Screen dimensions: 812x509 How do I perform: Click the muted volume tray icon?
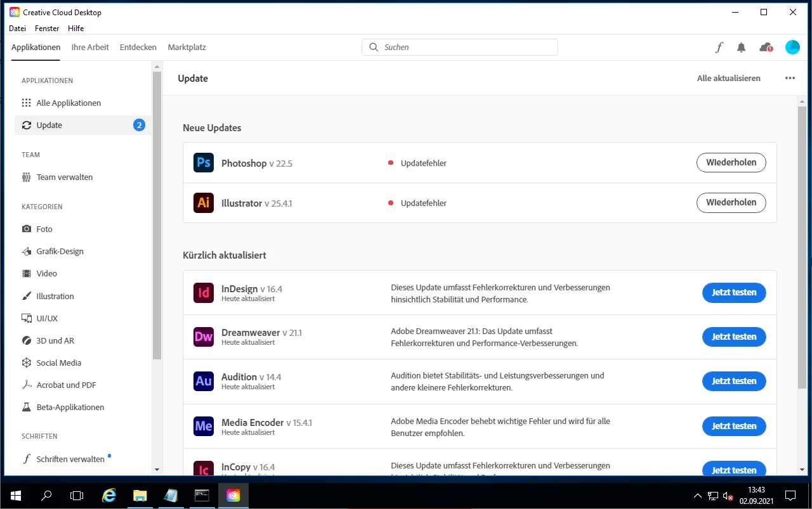(728, 496)
